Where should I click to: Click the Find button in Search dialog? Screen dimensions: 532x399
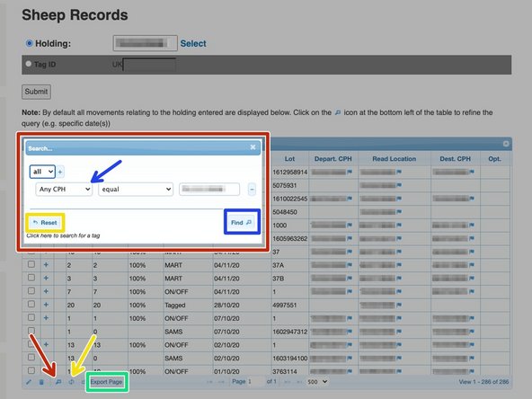click(x=242, y=223)
